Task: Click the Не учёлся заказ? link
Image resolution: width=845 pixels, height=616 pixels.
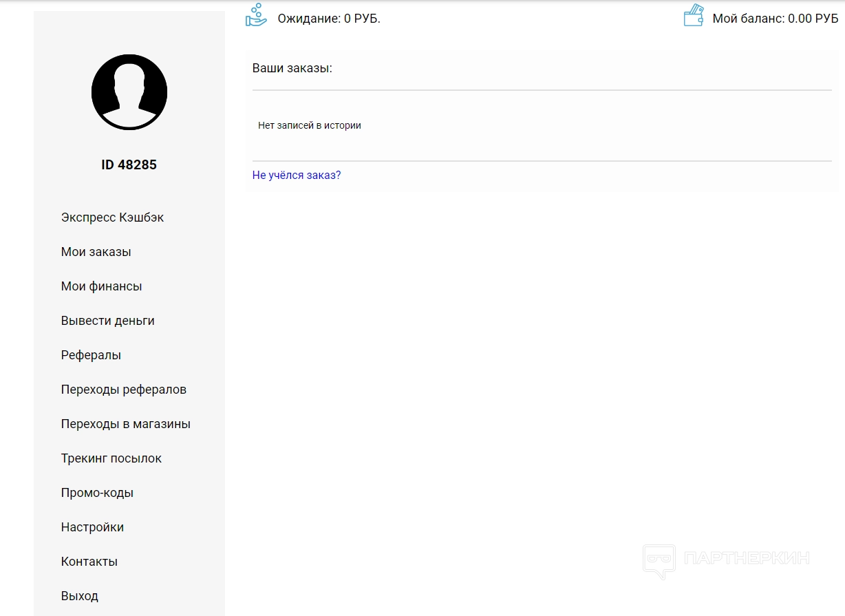Action: [297, 175]
